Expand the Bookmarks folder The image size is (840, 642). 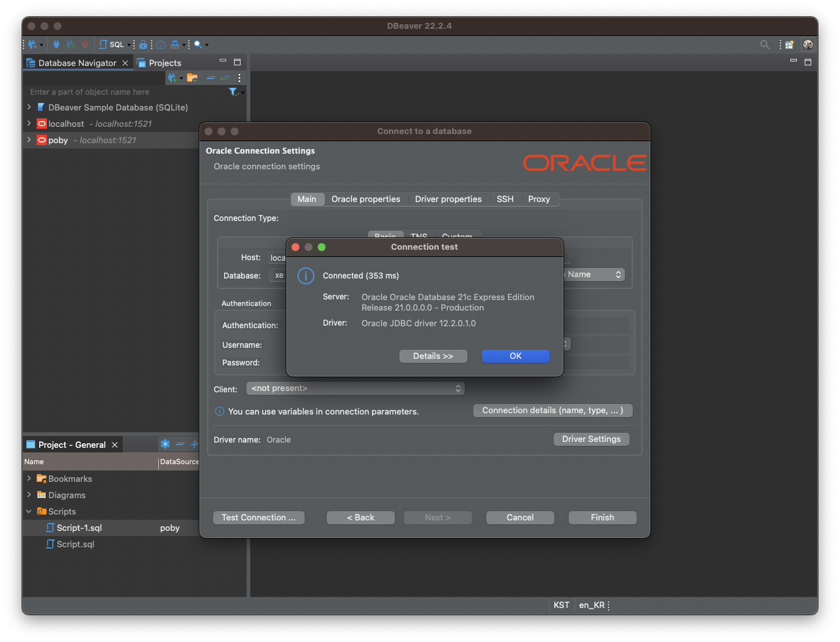coord(29,478)
